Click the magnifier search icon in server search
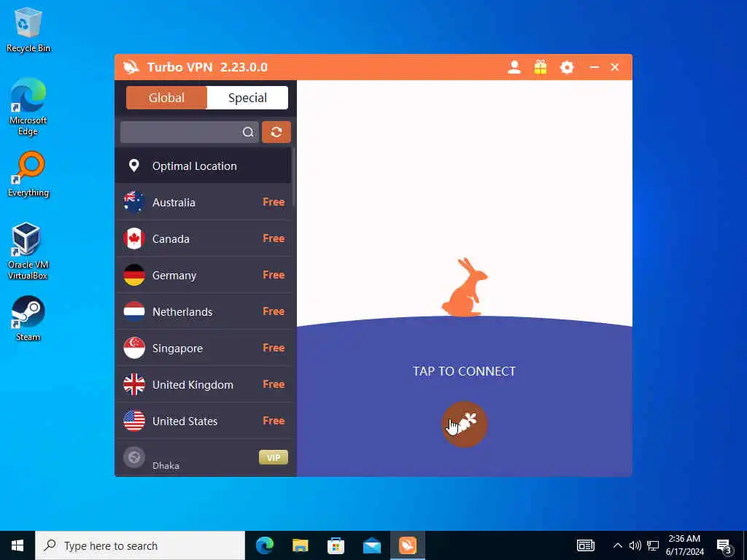 pyautogui.click(x=248, y=132)
